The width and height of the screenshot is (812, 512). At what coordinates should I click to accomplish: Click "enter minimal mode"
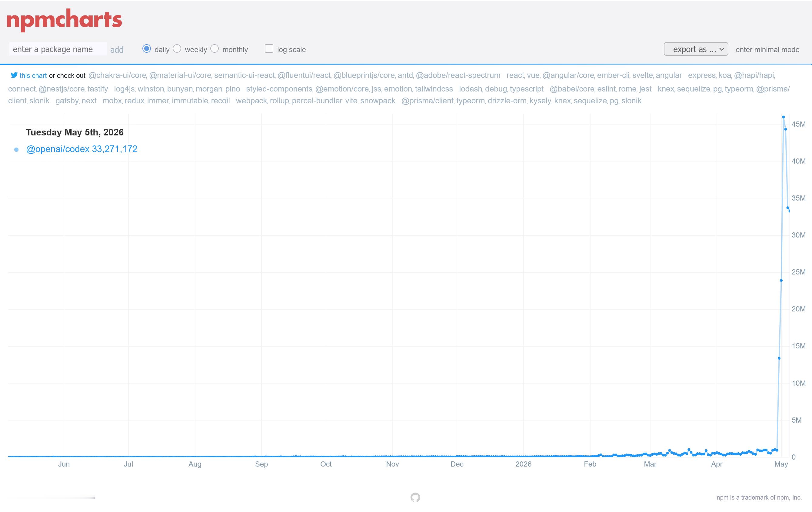767,50
